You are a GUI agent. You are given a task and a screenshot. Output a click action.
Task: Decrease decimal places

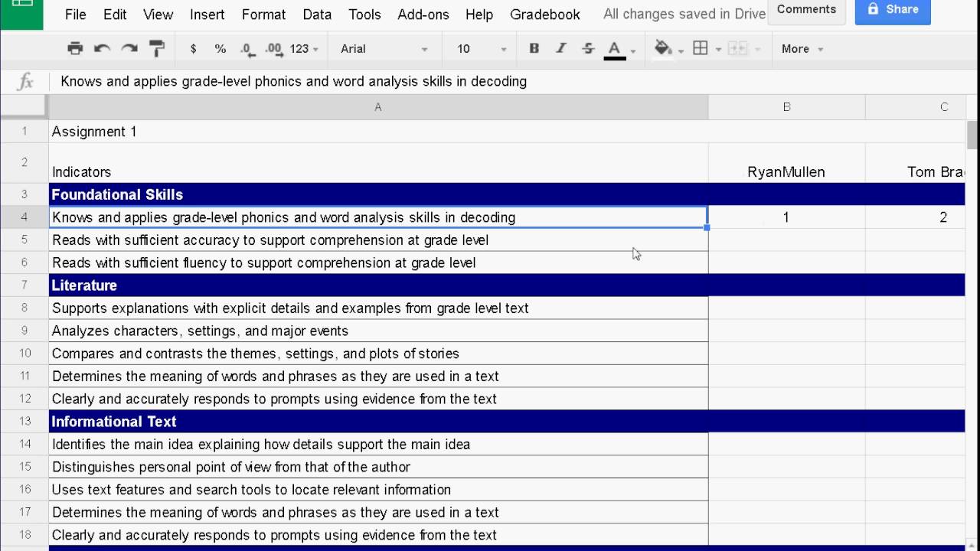point(247,48)
